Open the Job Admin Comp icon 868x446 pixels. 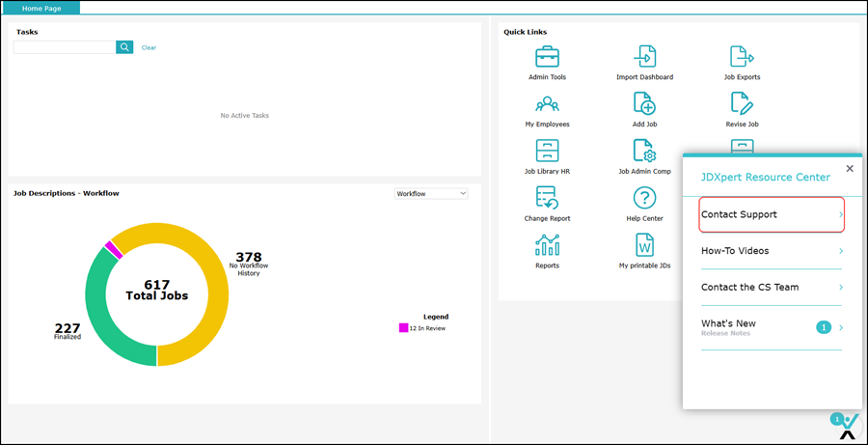(644, 152)
